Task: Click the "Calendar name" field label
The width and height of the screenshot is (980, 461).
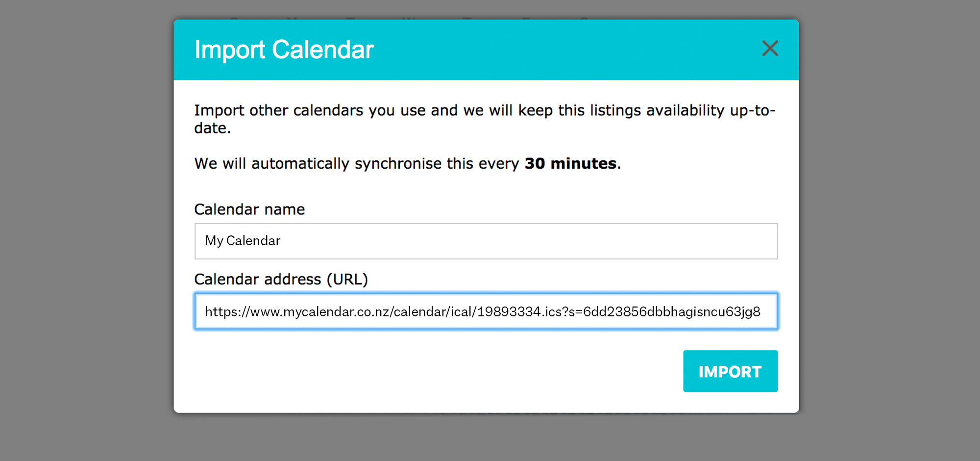Action: point(249,209)
